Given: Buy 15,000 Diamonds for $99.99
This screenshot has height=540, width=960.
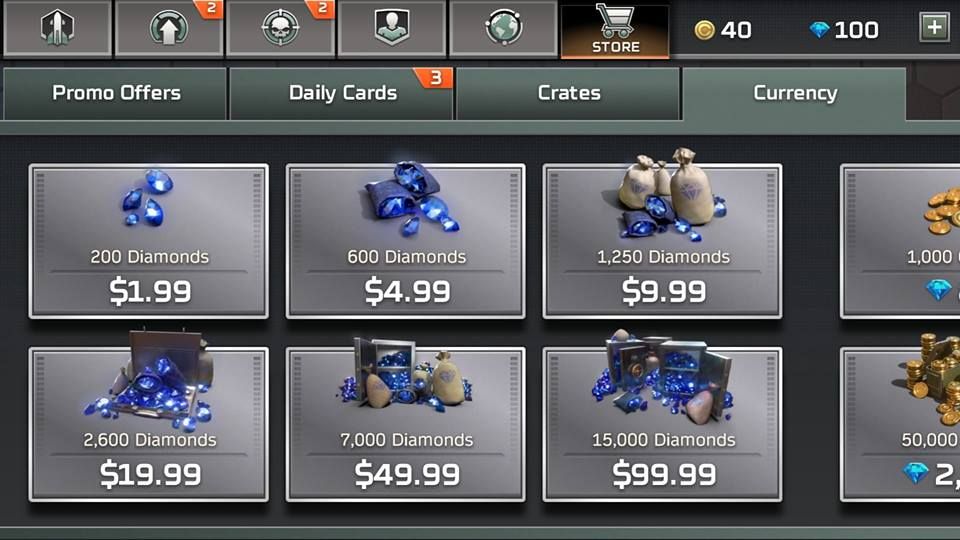Looking at the screenshot, I should tap(662, 424).
